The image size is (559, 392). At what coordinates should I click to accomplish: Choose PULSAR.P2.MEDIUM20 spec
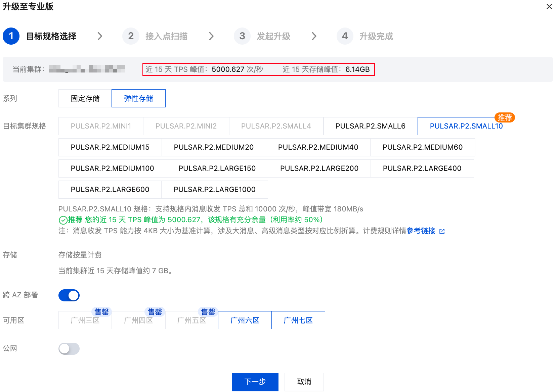214,147
